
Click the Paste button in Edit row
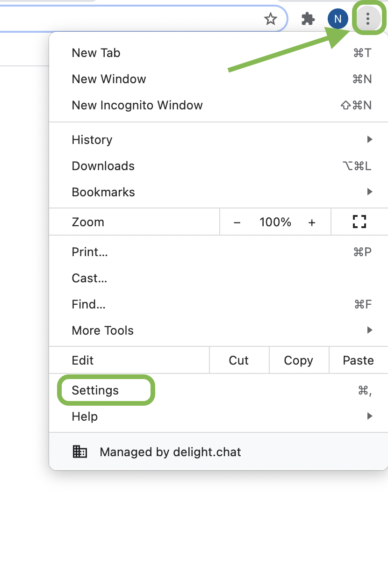pyautogui.click(x=358, y=360)
